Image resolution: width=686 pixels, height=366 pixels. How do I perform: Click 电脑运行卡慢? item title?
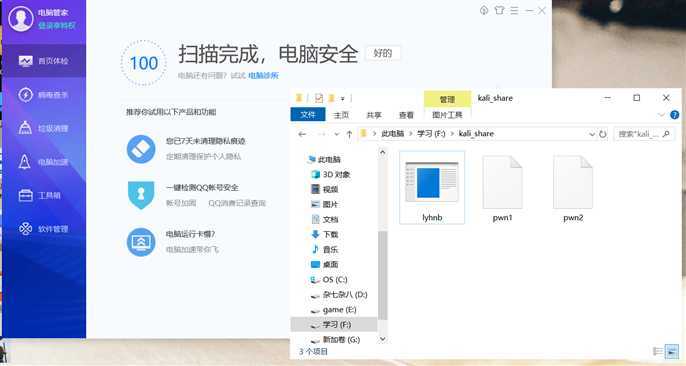click(190, 234)
